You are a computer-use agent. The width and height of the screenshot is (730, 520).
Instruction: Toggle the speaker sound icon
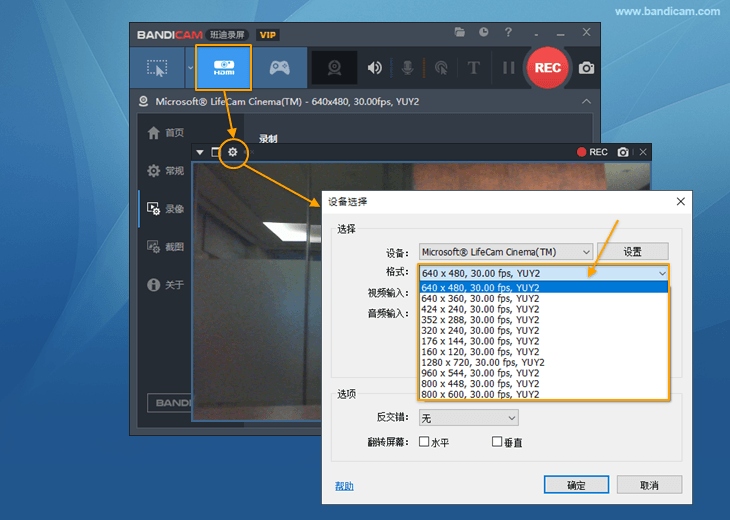click(x=374, y=68)
